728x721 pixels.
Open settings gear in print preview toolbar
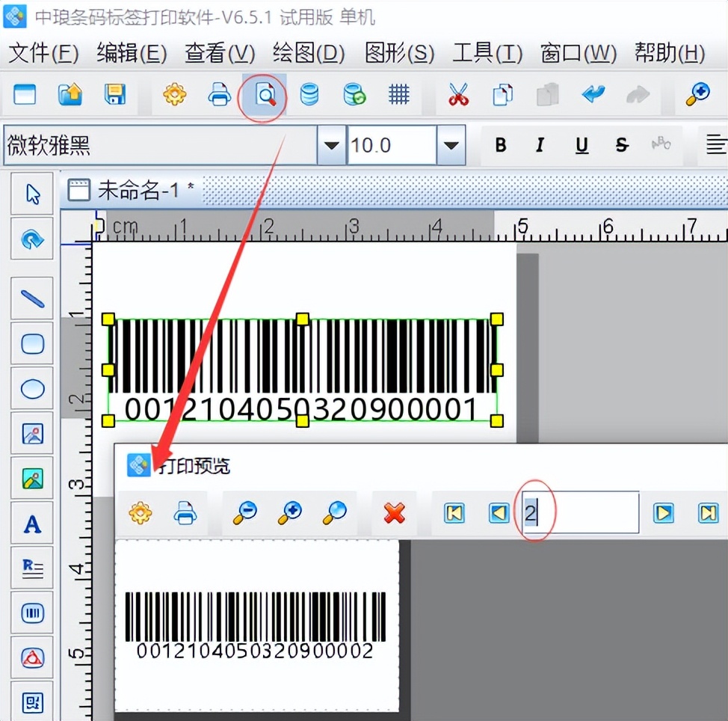141,513
